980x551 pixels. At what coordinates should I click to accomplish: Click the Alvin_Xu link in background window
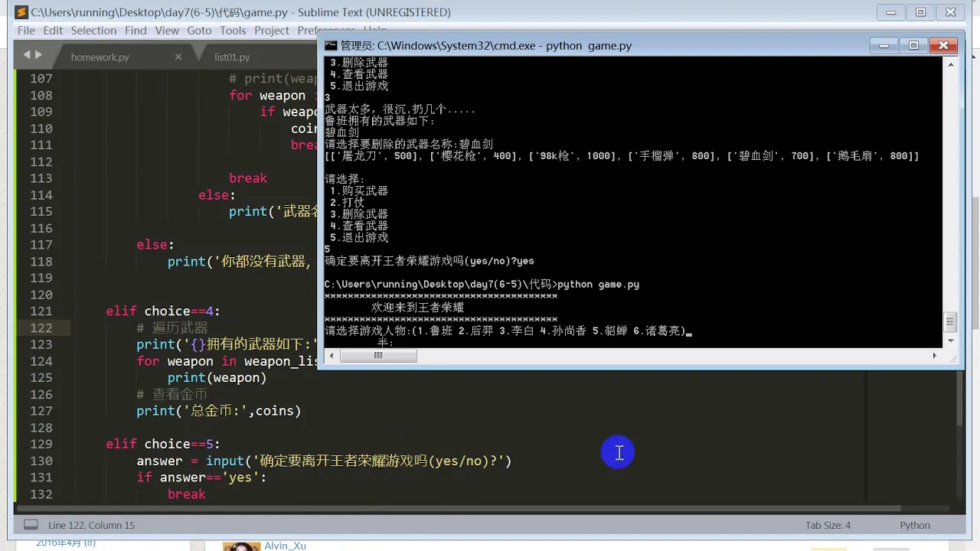click(285, 546)
